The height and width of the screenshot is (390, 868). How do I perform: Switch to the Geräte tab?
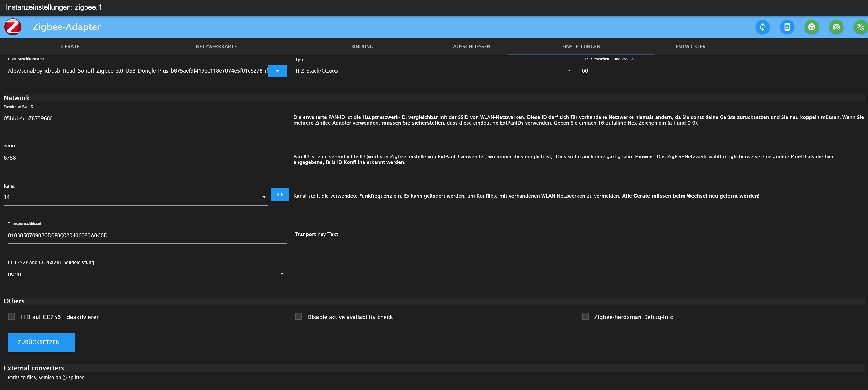point(70,47)
